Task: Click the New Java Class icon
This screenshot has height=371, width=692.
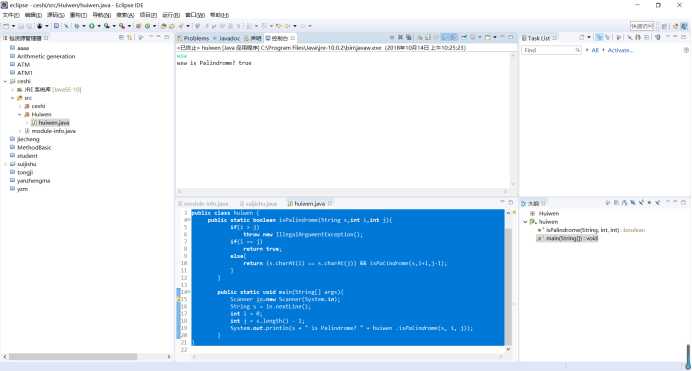Action: (147, 26)
